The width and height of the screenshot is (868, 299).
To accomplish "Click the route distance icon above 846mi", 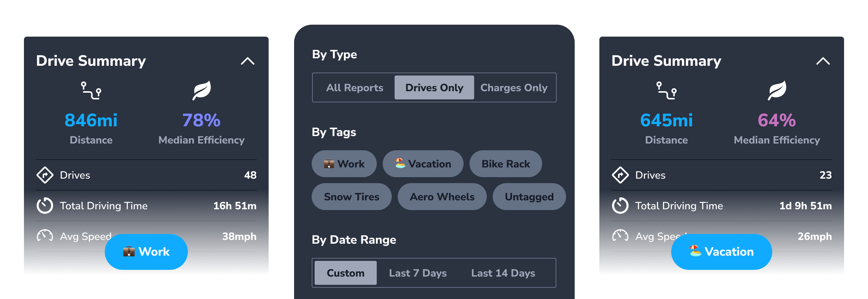I will tap(91, 90).
